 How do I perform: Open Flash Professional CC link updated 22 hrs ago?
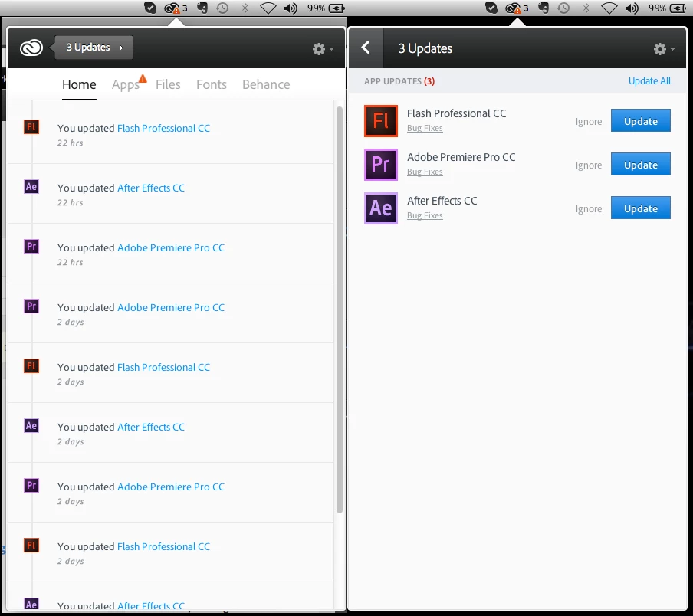point(163,129)
